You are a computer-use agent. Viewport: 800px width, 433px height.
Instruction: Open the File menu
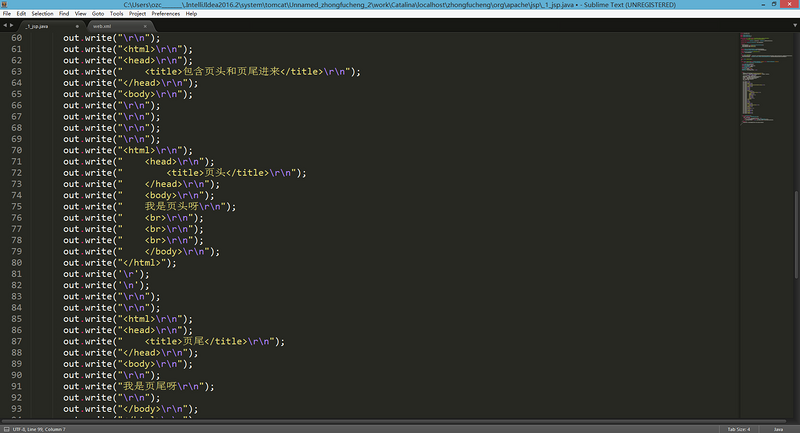click(7, 14)
